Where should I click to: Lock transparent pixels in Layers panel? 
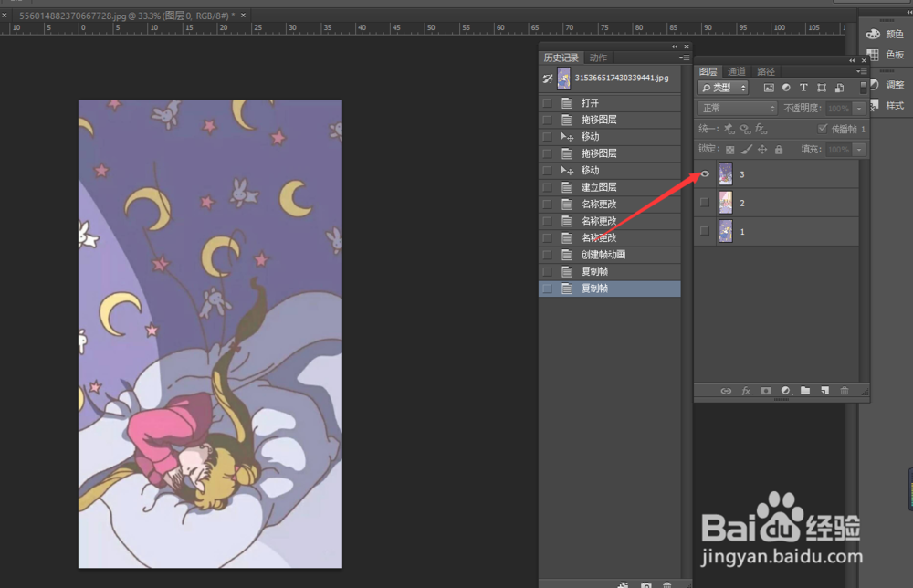pos(730,150)
